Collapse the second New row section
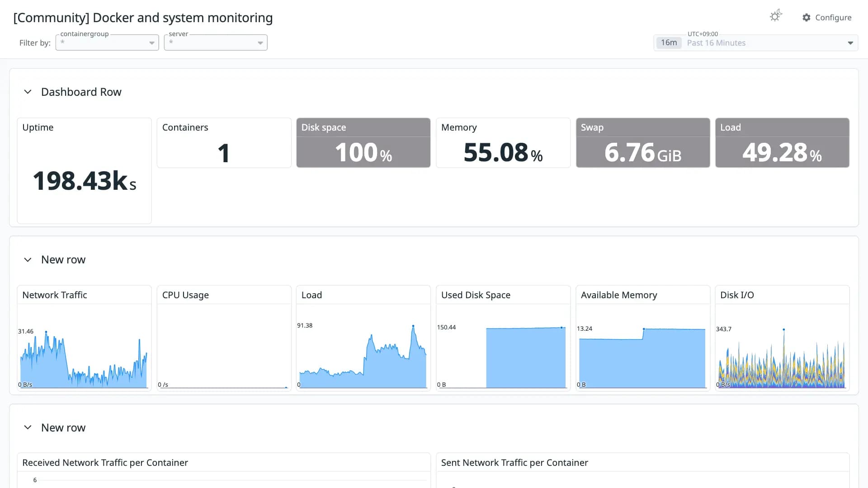This screenshot has width=868, height=488. coord(28,427)
